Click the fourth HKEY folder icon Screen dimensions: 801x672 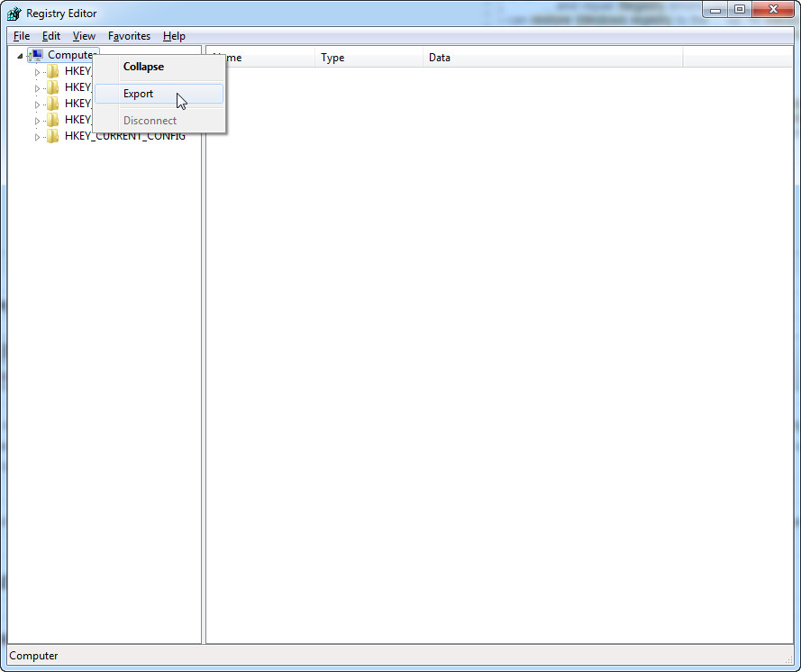52,120
